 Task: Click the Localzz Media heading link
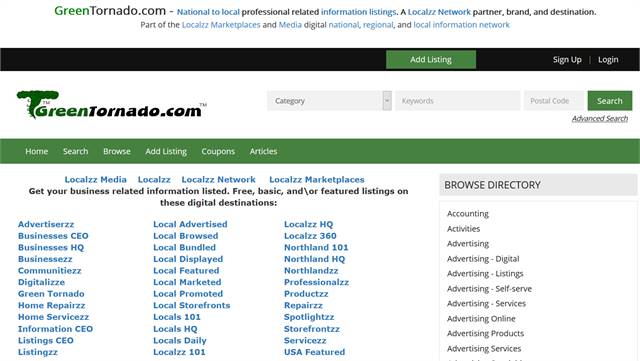click(x=96, y=180)
